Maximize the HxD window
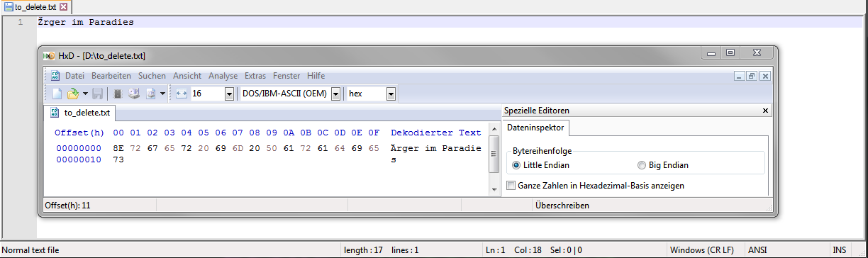The width and height of the screenshot is (868, 258). (730, 53)
